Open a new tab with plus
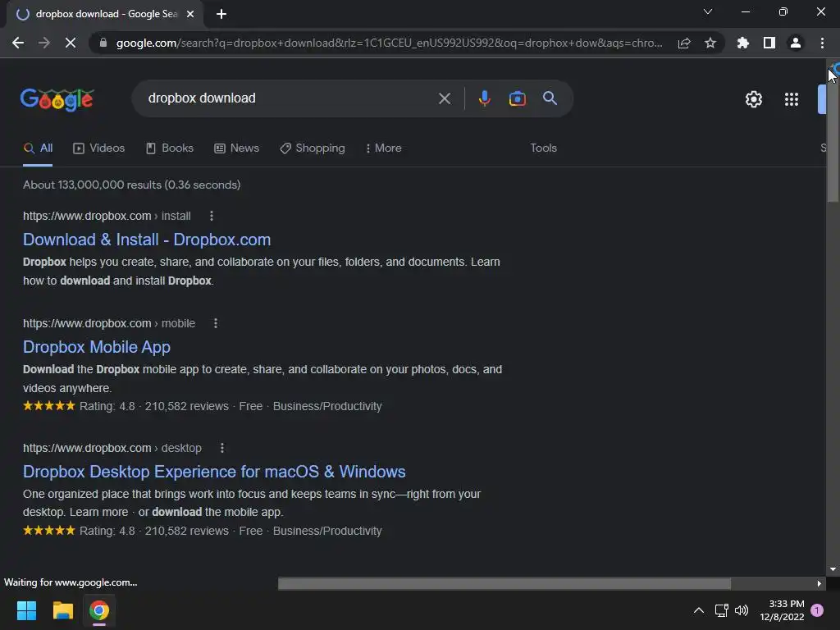This screenshot has width=840, height=630. coord(221,14)
